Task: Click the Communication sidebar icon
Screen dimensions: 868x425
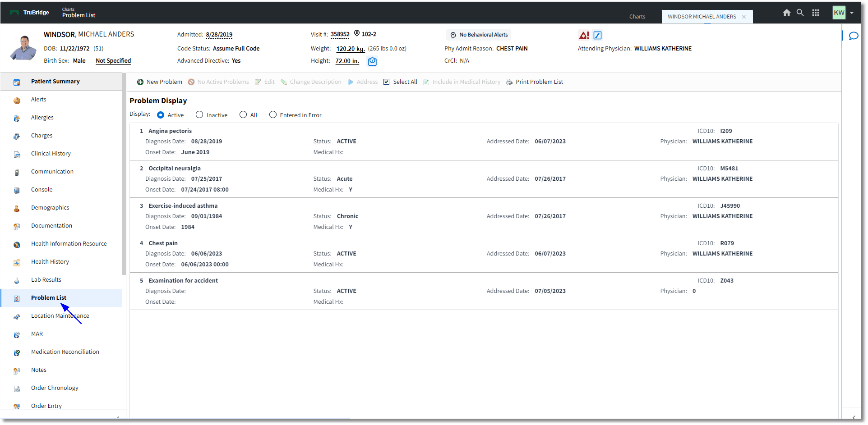Action: pos(17,173)
